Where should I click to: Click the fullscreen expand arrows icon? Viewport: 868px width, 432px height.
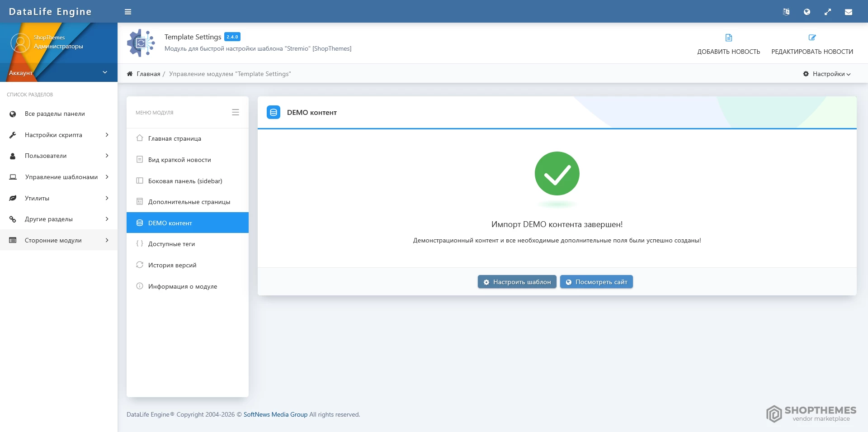click(828, 12)
